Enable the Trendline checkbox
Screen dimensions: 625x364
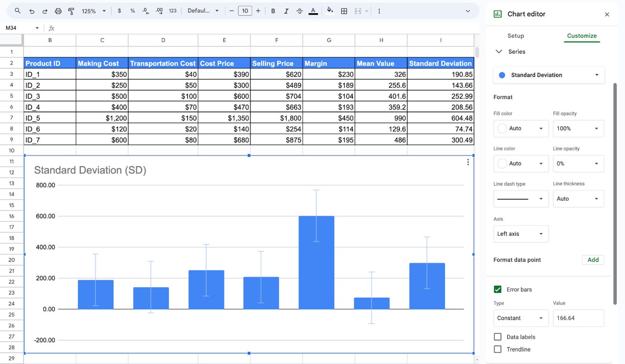[497, 349]
